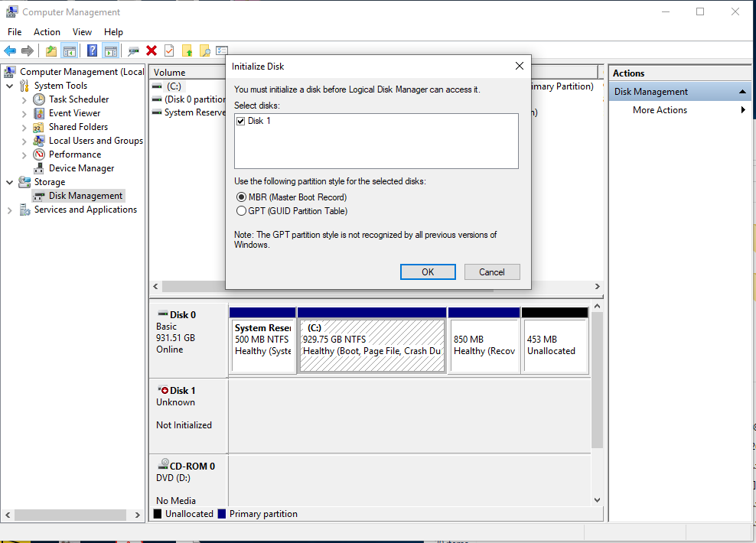Click the checkmark page Properties icon
Screen dimensions: 756x543
pyautogui.click(x=169, y=50)
